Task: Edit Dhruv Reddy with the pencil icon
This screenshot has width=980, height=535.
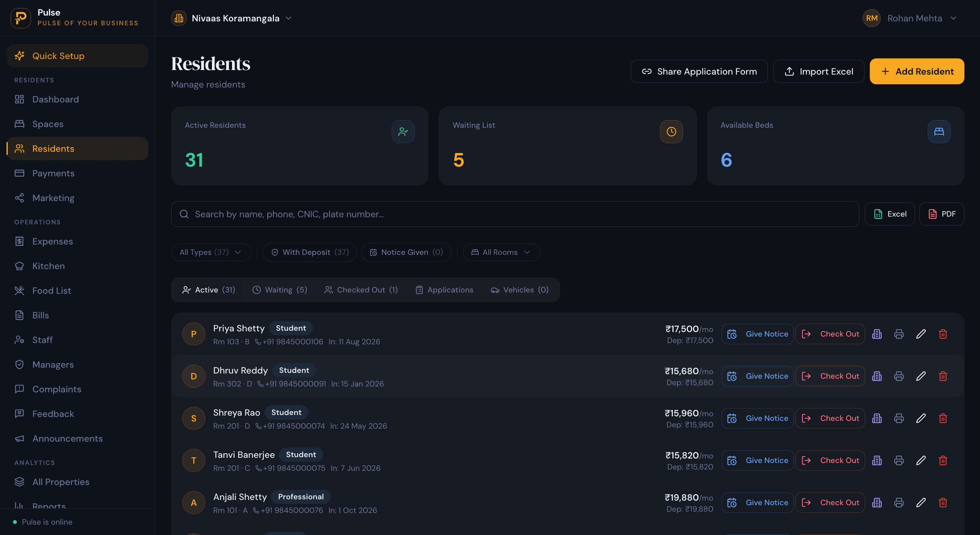Action: click(x=921, y=376)
